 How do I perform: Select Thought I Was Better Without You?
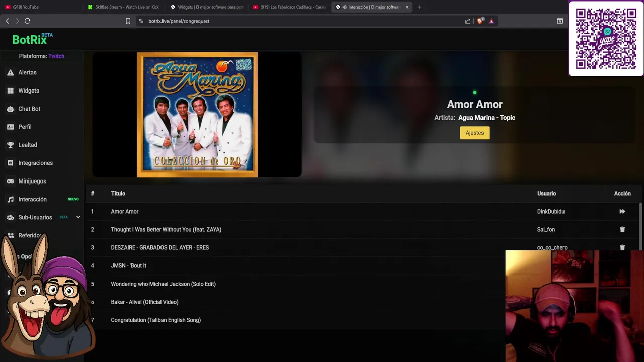[x=166, y=230]
